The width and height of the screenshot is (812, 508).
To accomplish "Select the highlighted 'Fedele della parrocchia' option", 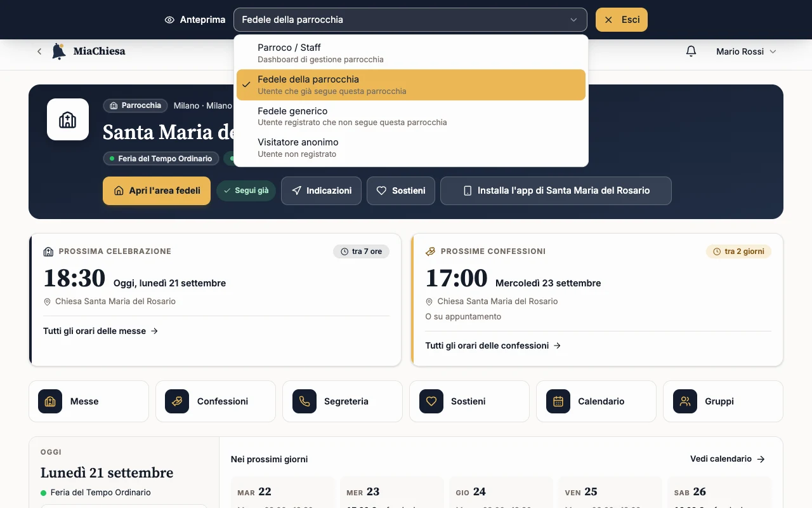I will (x=411, y=85).
